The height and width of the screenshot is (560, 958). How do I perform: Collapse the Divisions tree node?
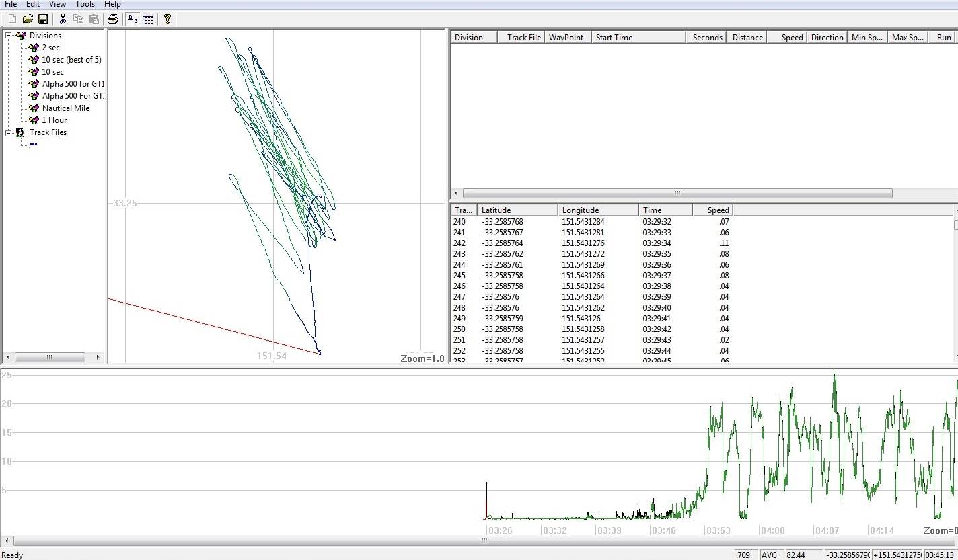(9, 36)
